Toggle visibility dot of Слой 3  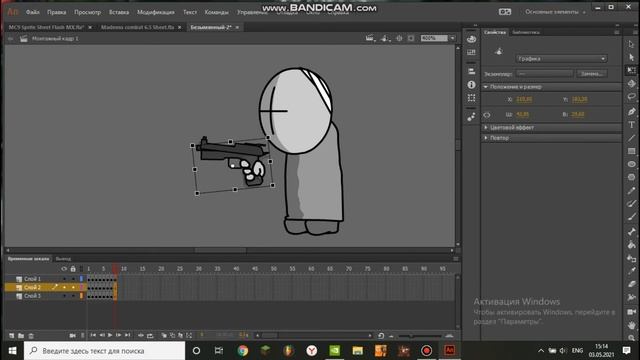pyautogui.click(x=64, y=296)
